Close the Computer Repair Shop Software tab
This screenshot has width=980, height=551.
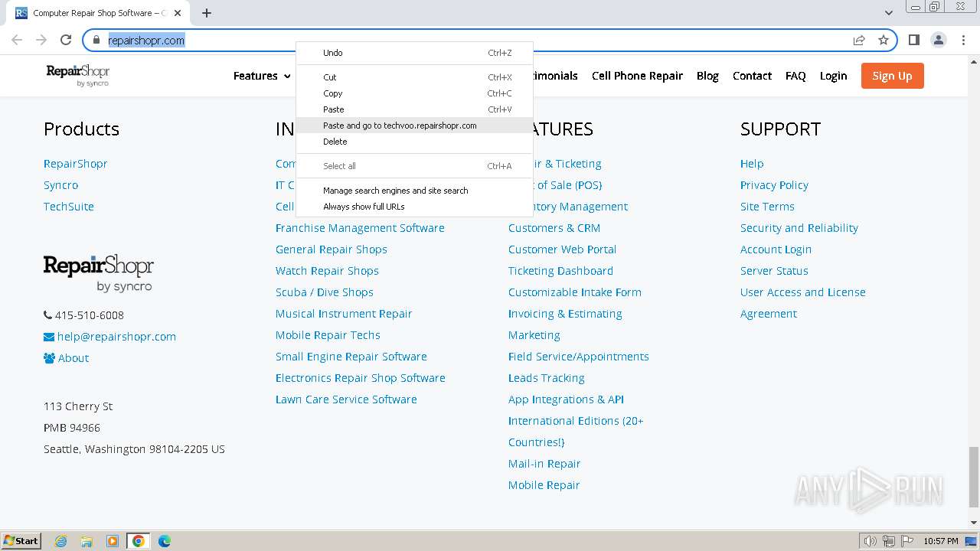point(178,13)
